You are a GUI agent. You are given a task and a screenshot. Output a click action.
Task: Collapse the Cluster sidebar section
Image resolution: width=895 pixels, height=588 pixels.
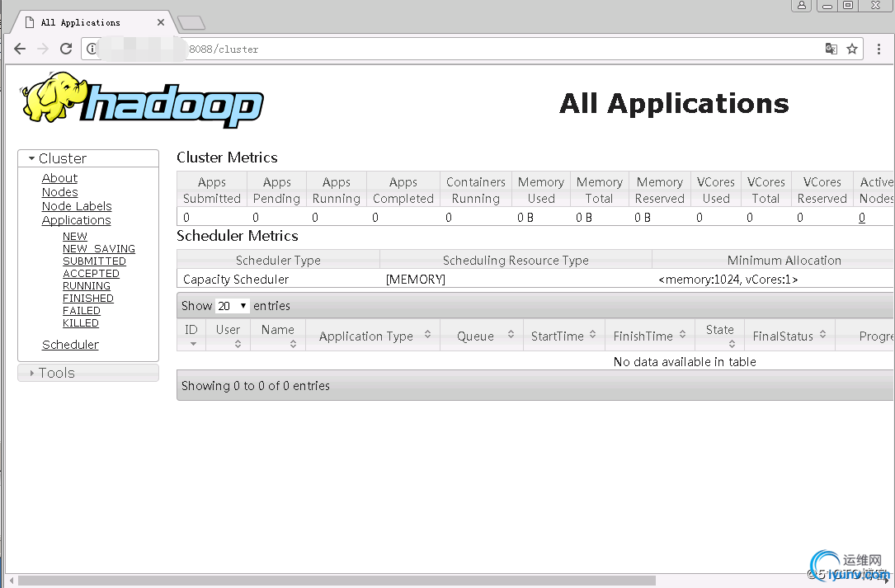click(88, 158)
